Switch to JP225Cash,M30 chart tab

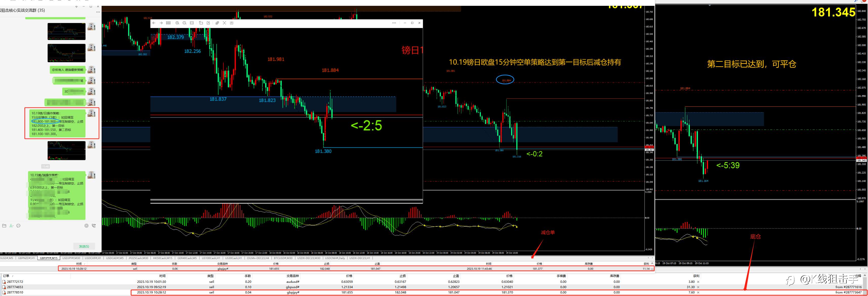[x=138, y=258]
